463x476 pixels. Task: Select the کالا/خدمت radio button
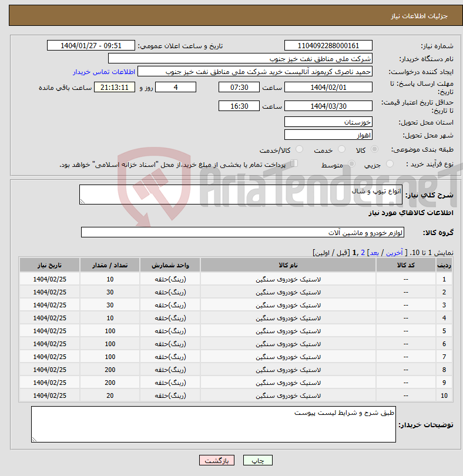pos(299,149)
